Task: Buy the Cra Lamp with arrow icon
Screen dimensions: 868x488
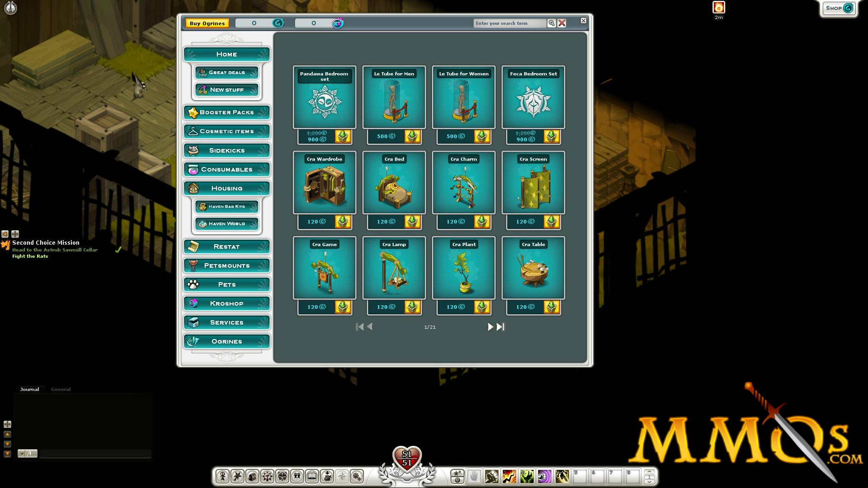Action: pos(413,307)
